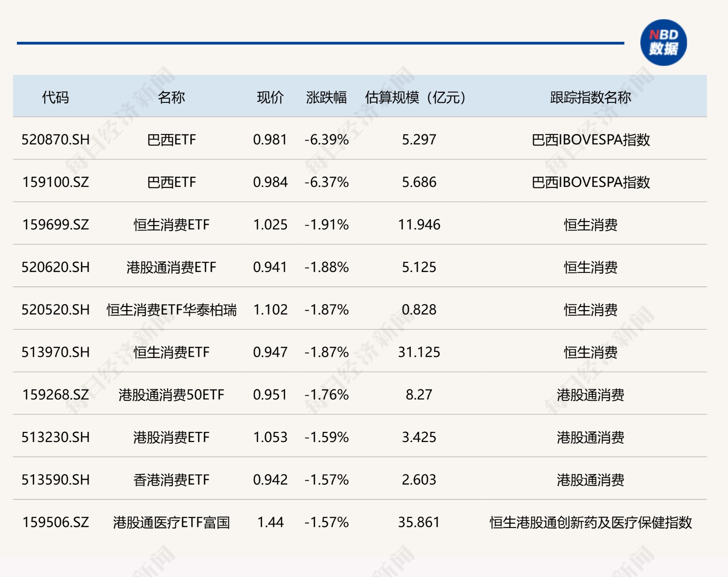Image resolution: width=728 pixels, height=577 pixels.
Task: Select the 跟踪指数名称 column header
Action: point(590,97)
